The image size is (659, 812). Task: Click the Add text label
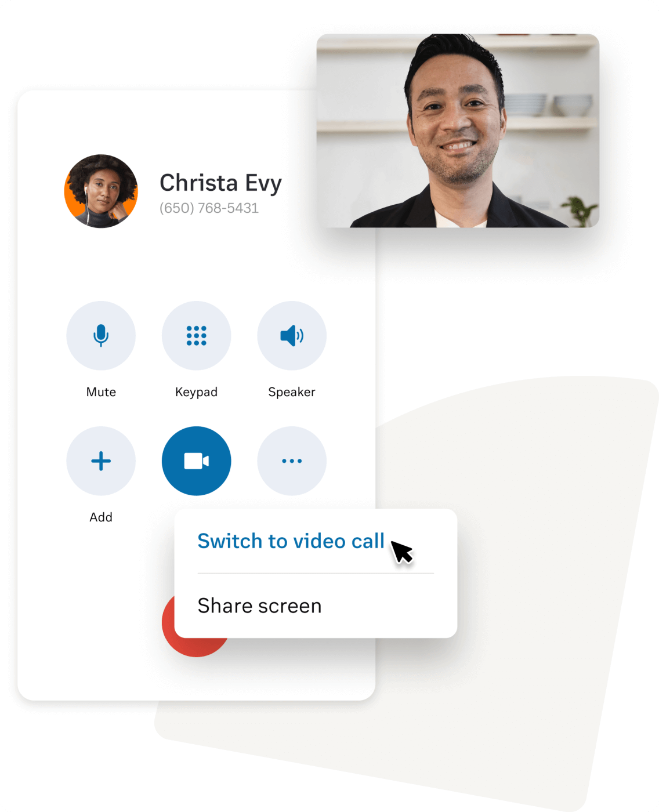click(x=101, y=517)
